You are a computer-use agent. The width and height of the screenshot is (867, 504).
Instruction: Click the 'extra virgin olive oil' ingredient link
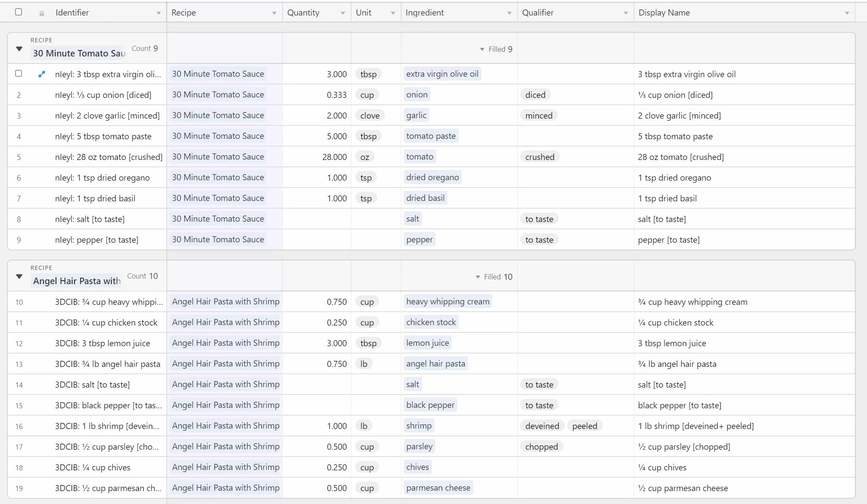click(x=442, y=74)
